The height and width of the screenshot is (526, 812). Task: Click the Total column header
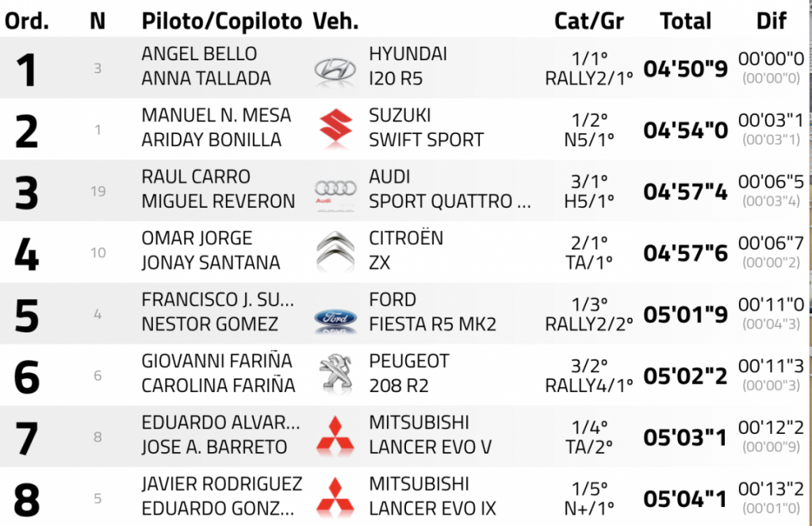point(686,21)
